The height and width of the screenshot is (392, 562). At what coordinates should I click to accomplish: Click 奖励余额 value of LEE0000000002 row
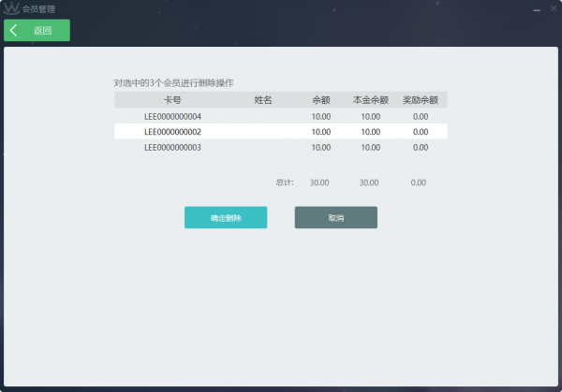coord(421,132)
